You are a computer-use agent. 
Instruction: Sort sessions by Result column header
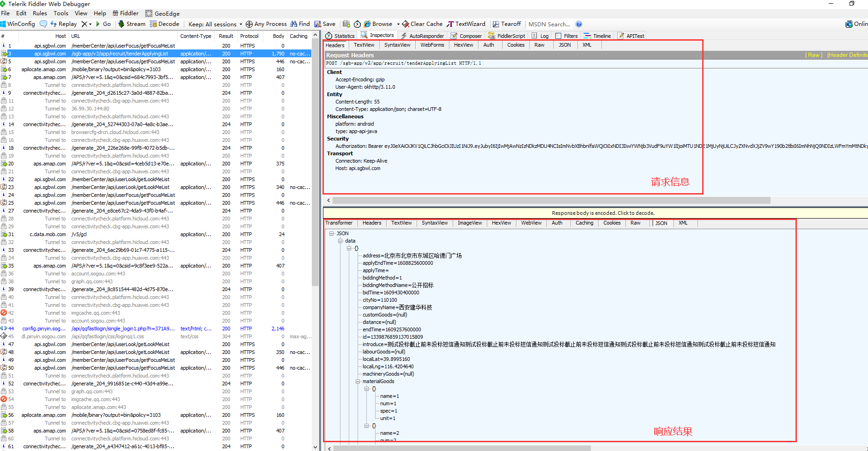pyautogui.click(x=226, y=36)
